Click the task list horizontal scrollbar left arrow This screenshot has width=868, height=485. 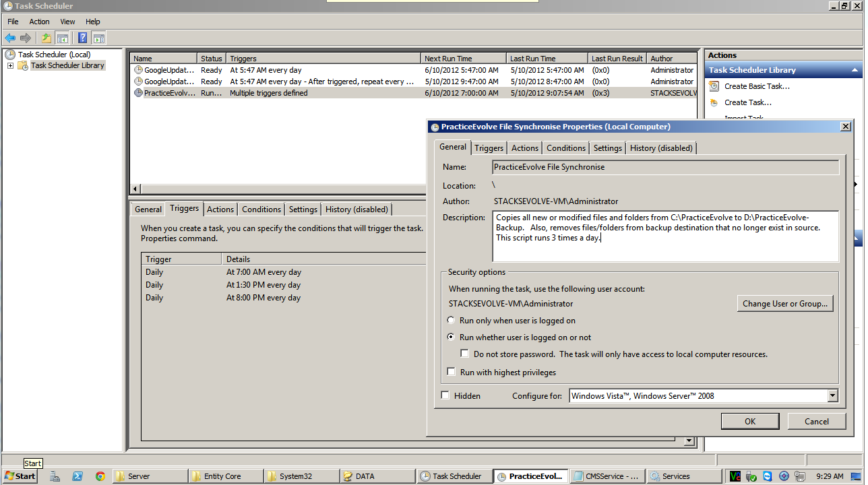pyautogui.click(x=135, y=189)
